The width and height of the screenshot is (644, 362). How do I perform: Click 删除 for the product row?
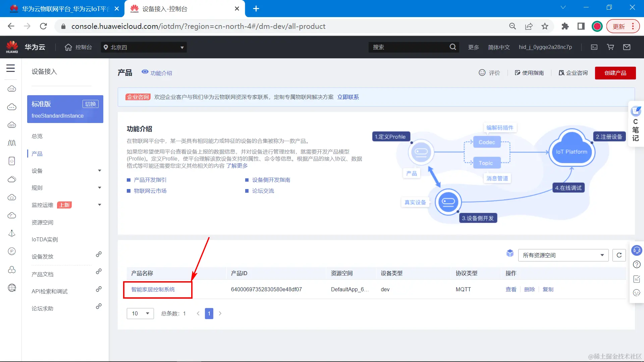(529, 289)
